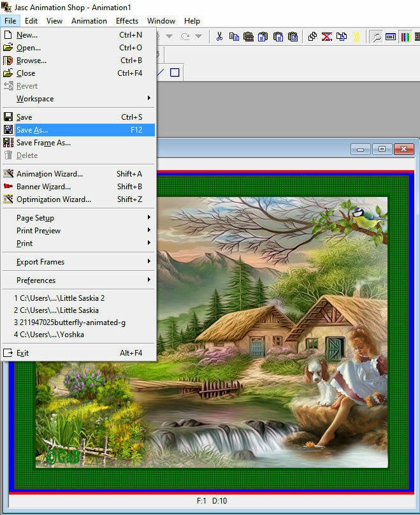
Task: Launch Optimization Wizard... from the menu
Action: (x=78, y=199)
